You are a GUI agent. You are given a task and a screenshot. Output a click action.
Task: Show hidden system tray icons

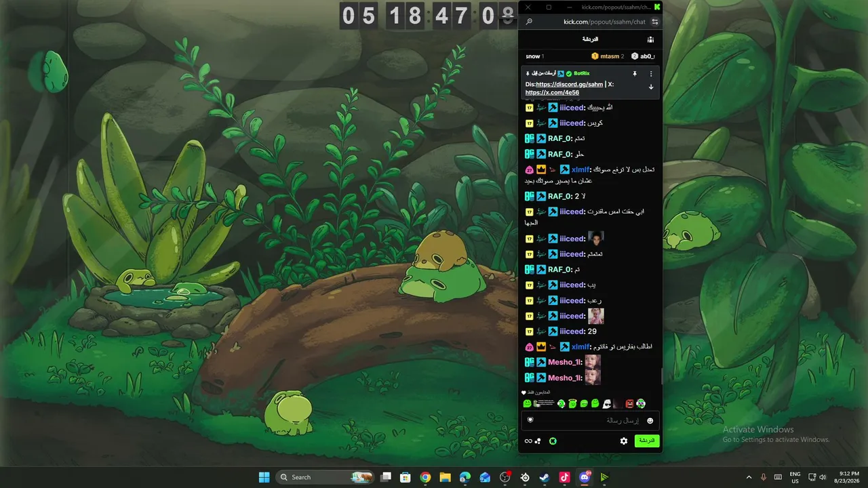tap(749, 477)
